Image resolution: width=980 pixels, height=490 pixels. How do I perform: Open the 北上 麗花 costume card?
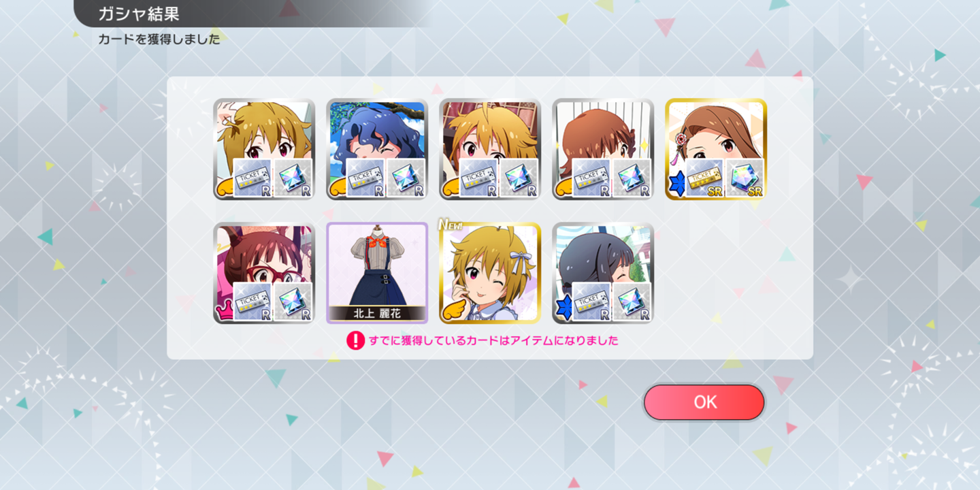(x=377, y=273)
